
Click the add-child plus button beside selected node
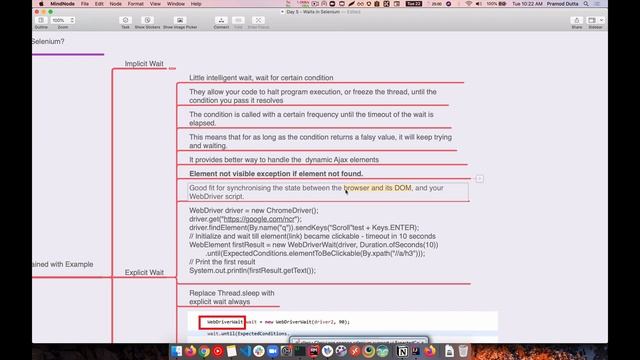480,179
